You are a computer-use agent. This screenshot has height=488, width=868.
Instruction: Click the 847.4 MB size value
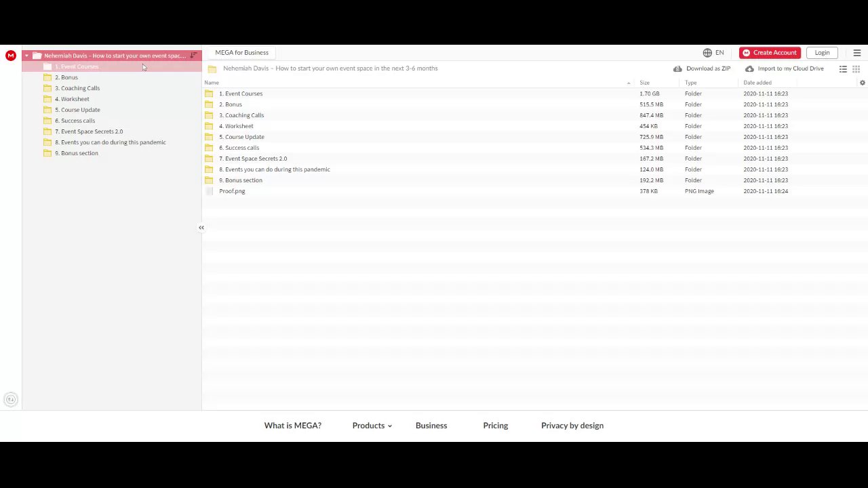(x=651, y=115)
